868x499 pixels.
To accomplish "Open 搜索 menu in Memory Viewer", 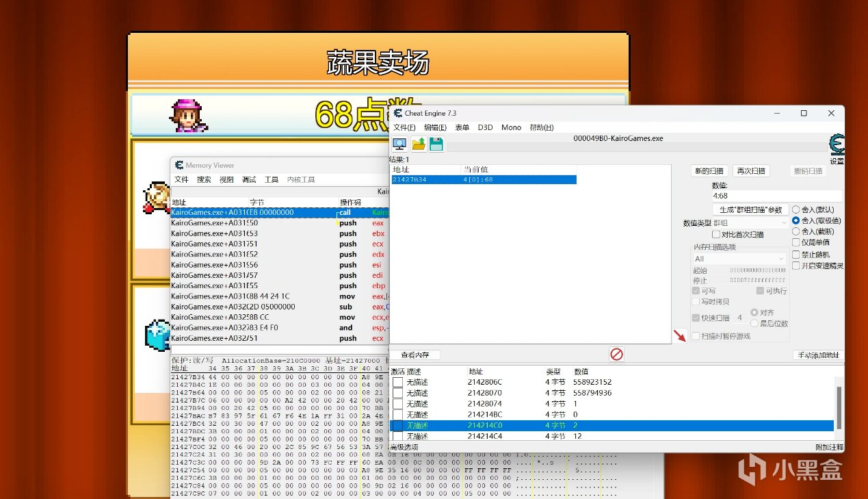I will 204,179.
